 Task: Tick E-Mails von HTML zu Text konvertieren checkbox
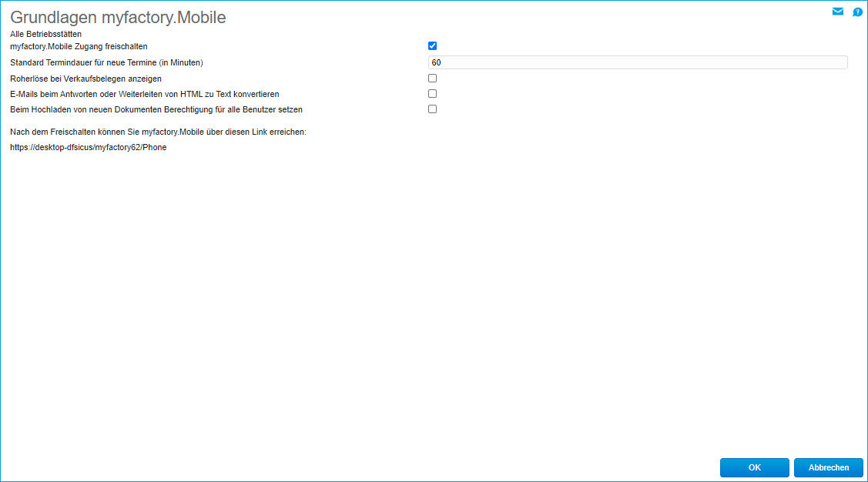432,93
